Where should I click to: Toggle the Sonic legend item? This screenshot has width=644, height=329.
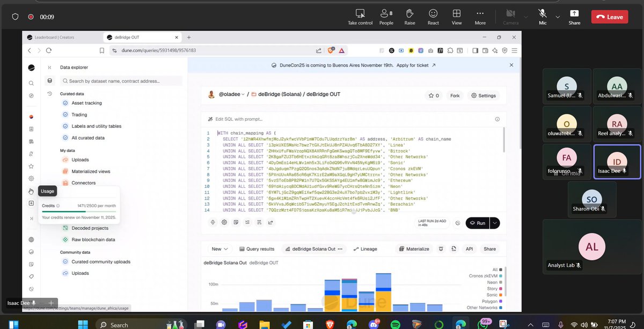[x=494, y=295]
